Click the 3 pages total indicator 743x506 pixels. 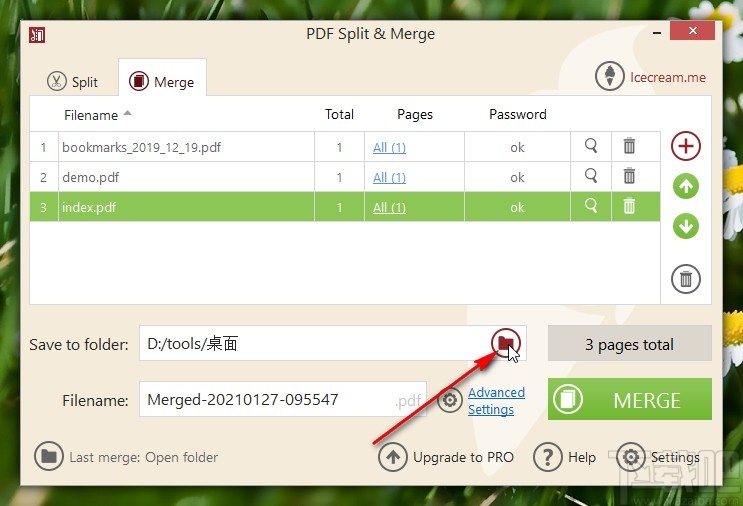630,343
